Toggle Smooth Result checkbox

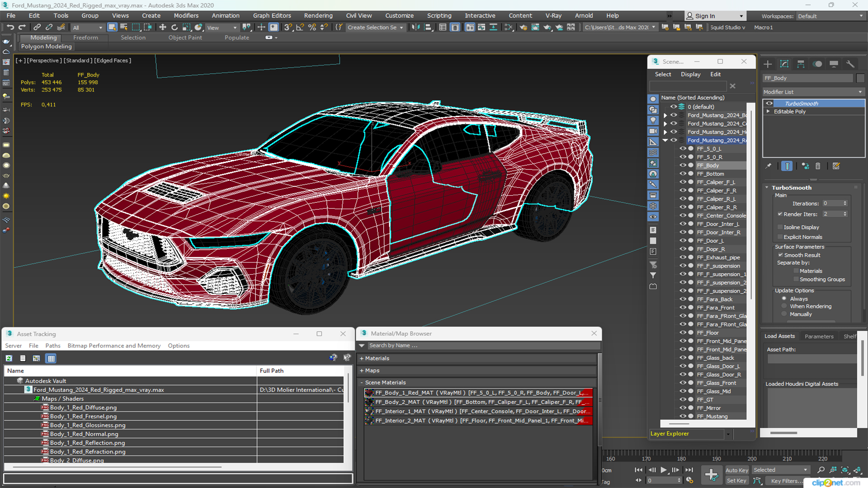coord(780,255)
